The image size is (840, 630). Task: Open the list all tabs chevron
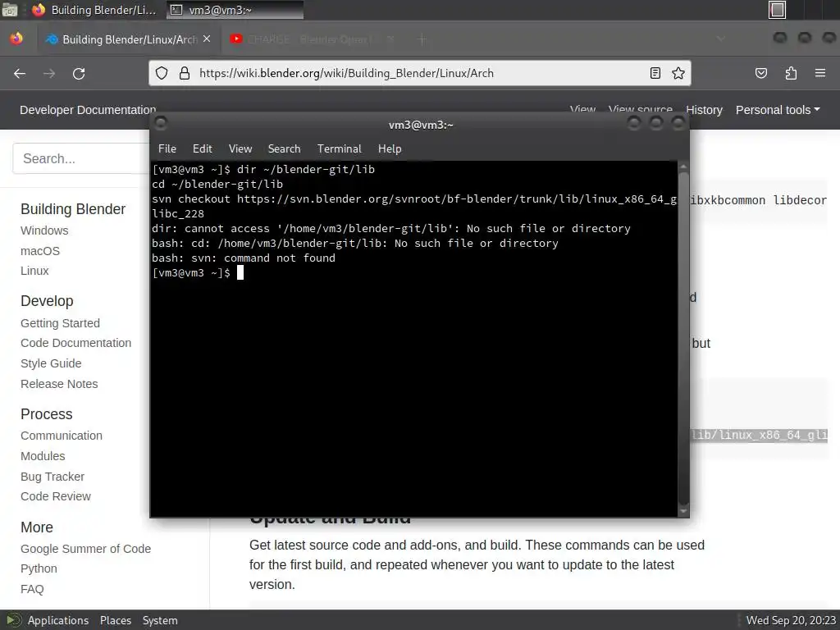(720, 39)
